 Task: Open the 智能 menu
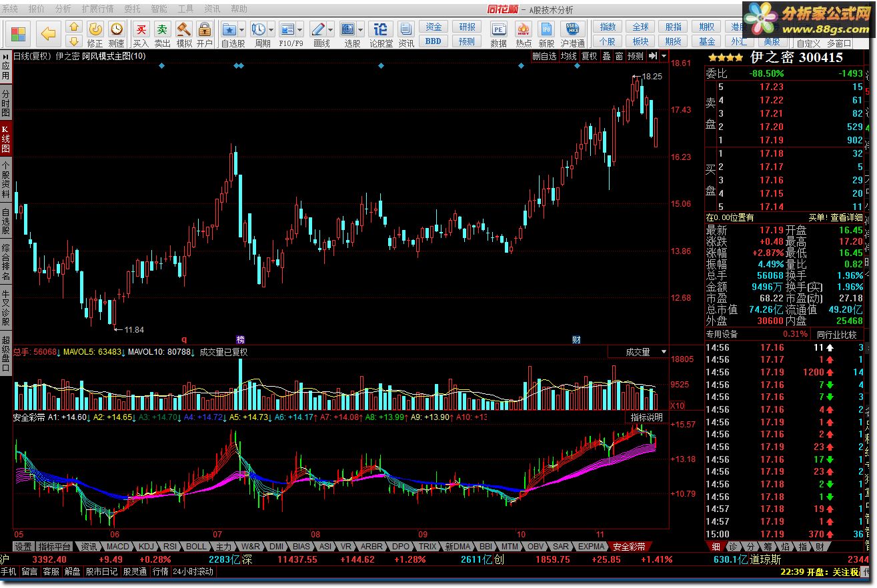[x=159, y=9]
